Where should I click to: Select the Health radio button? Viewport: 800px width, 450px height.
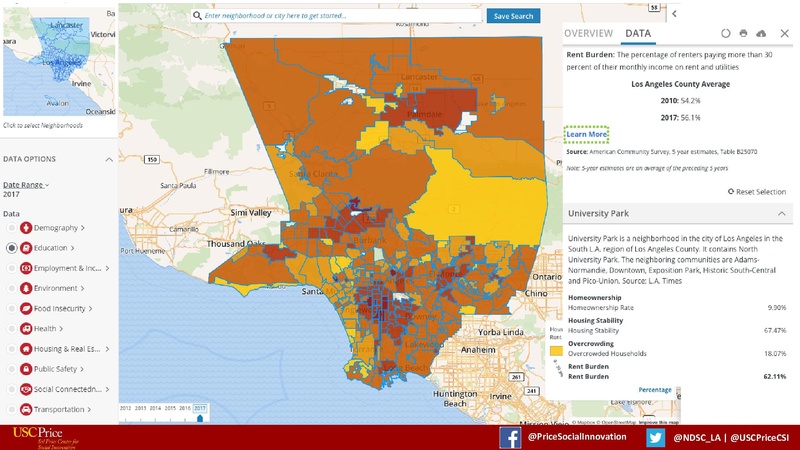click(12, 329)
